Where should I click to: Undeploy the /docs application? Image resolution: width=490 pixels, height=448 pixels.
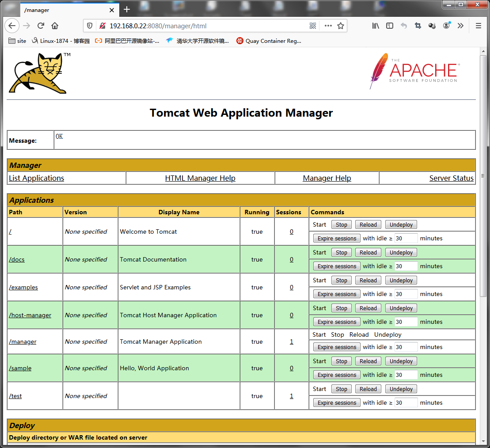pyautogui.click(x=401, y=252)
